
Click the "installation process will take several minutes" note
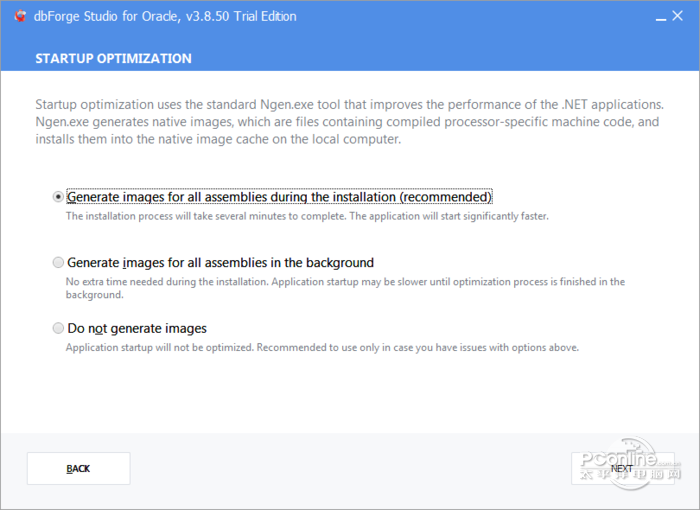(307, 215)
